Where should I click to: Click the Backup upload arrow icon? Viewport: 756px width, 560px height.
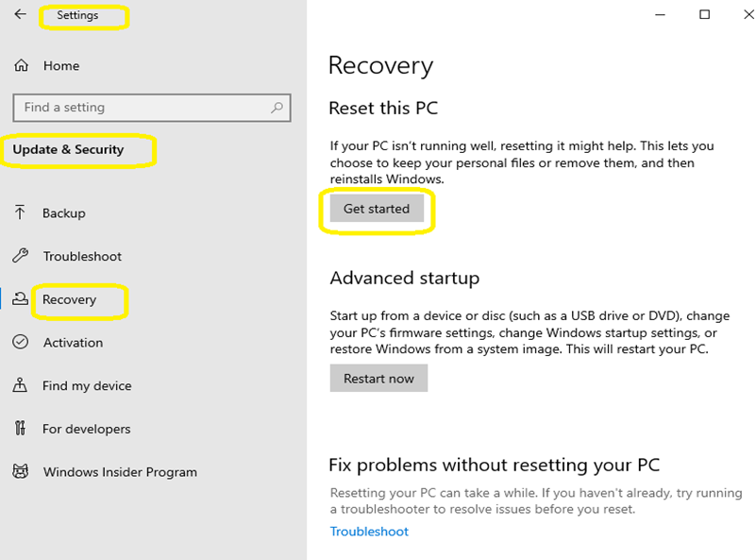[20, 213]
